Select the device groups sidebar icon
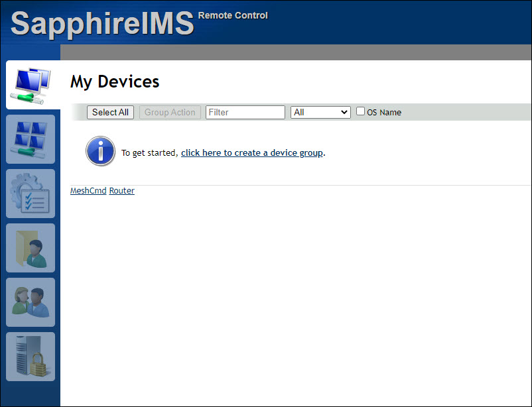The width and height of the screenshot is (532, 407). 30,139
